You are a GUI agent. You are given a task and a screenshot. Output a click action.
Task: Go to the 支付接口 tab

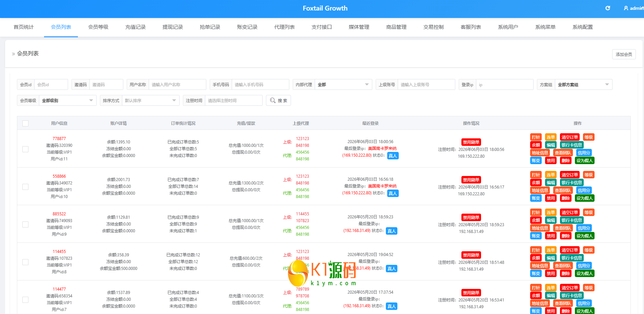(322, 27)
